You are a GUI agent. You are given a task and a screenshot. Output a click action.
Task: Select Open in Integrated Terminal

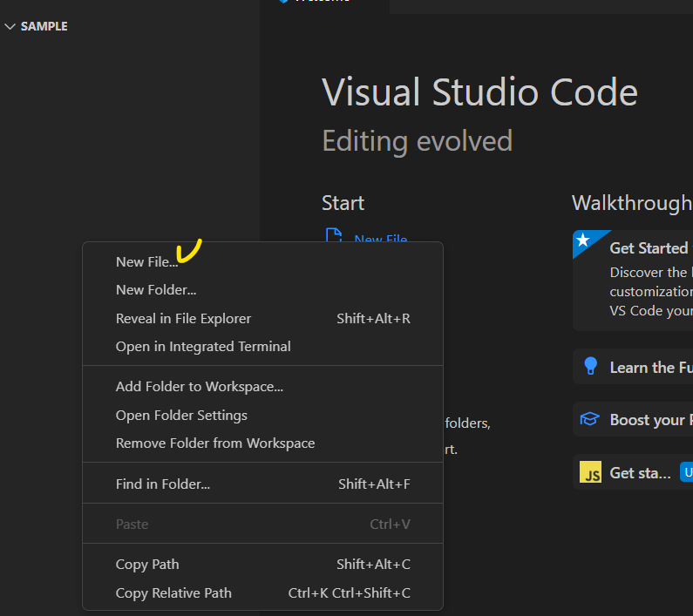[262, 347]
